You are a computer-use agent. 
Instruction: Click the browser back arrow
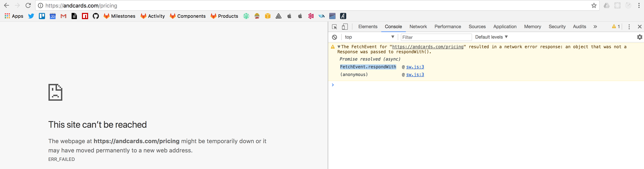(x=7, y=6)
